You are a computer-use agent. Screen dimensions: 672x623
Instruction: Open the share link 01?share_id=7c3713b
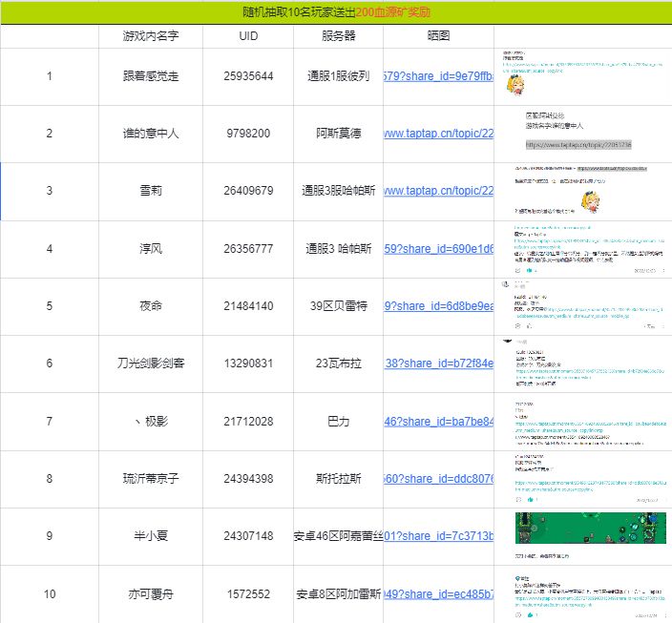pos(438,536)
